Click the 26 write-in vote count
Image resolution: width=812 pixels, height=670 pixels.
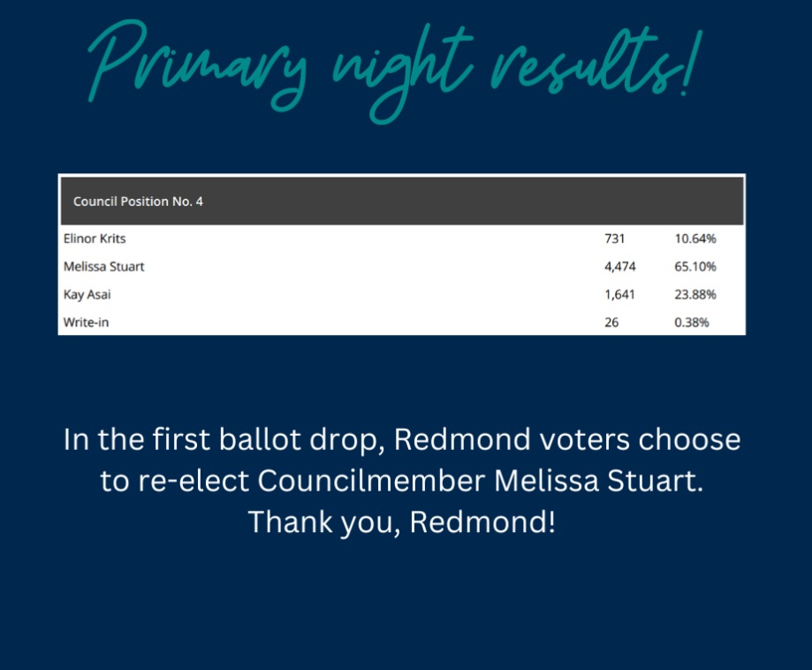click(x=611, y=323)
